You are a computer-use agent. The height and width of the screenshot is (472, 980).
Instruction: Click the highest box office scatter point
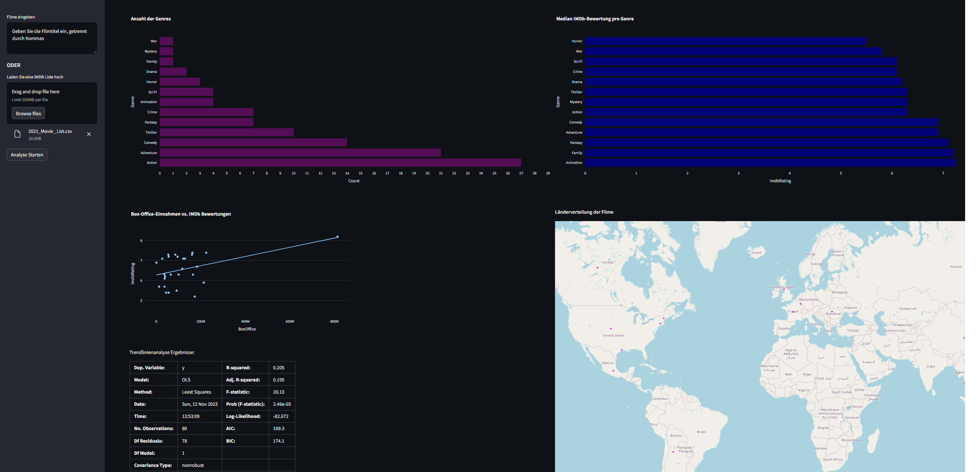[337, 237]
